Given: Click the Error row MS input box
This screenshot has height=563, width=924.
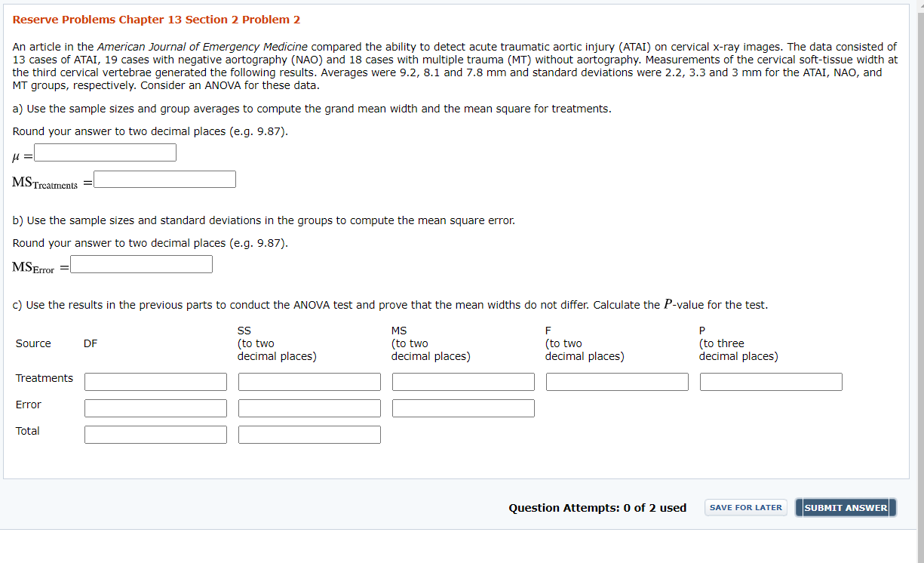Looking at the screenshot, I should (x=463, y=408).
